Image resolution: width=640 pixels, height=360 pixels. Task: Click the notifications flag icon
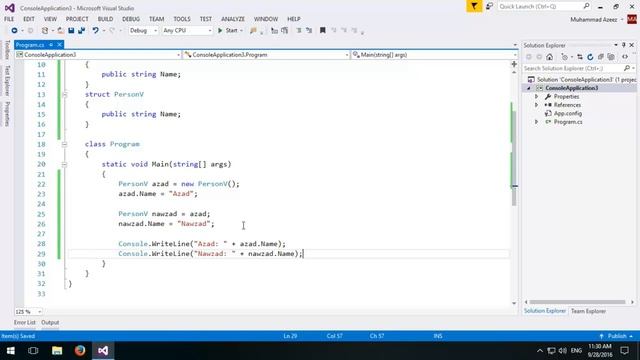[474, 6]
